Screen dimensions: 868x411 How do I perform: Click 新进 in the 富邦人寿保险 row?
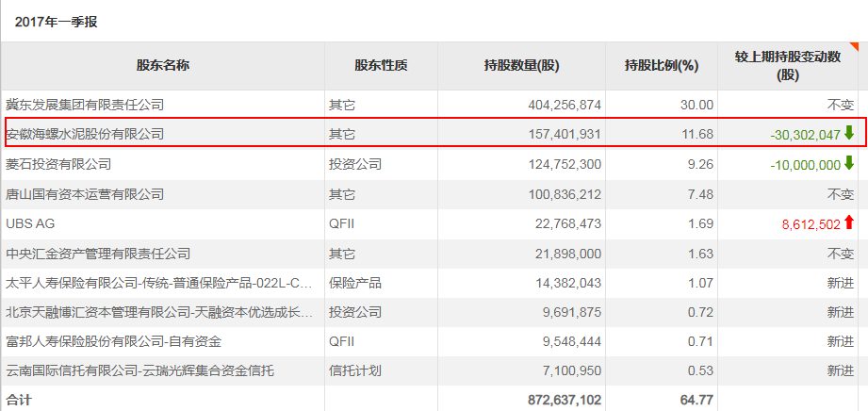click(x=841, y=342)
